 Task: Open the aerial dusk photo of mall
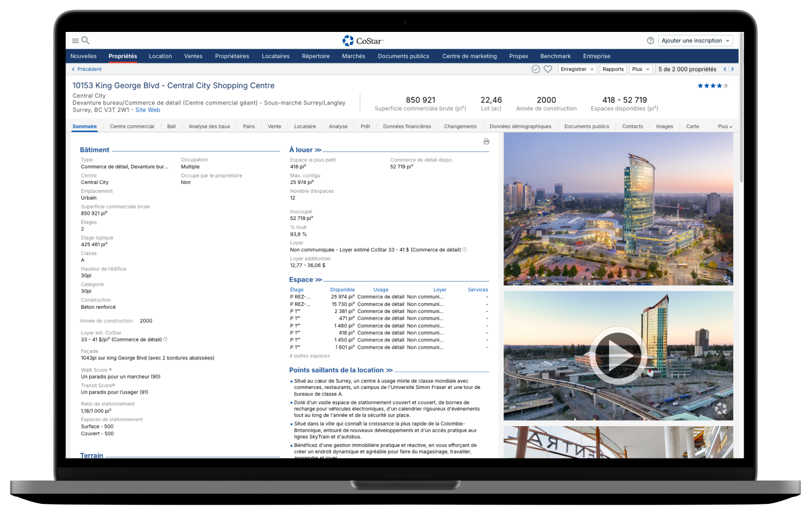coord(618,209)
